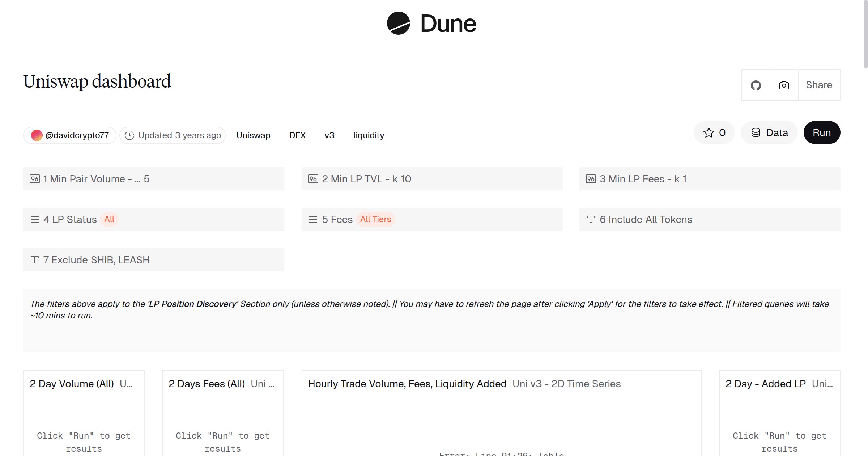Click the Min LP Fees - k parameter field
868x456 pixels.
point(710,179)
